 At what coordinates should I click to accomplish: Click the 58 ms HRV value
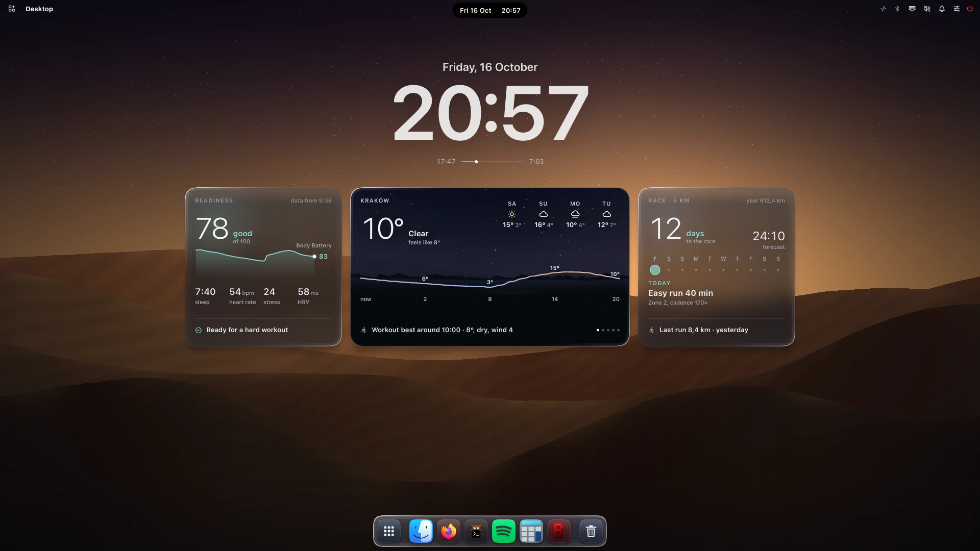308,291
